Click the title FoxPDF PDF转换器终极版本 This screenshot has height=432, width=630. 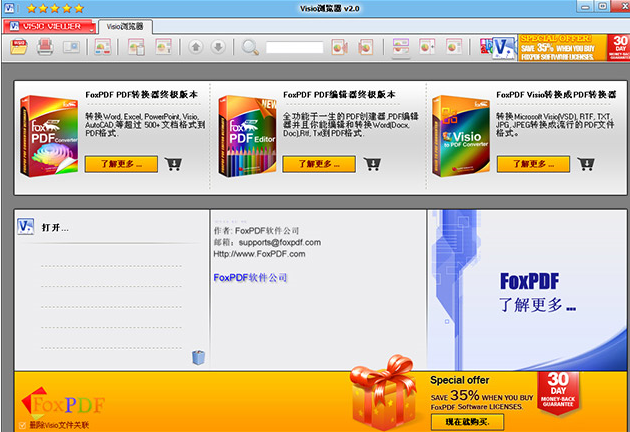[x=141, y=95]
